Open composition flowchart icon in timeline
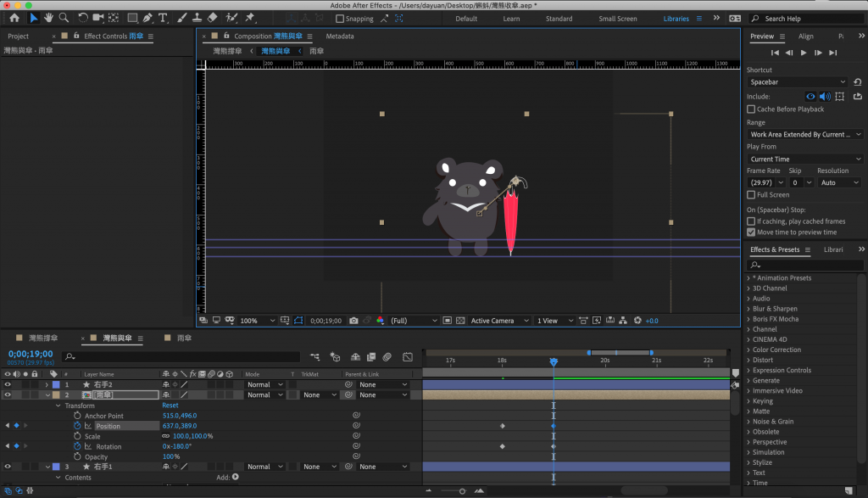Image resolution: width=868 pixels, height=498 pixels. point(314,357)
